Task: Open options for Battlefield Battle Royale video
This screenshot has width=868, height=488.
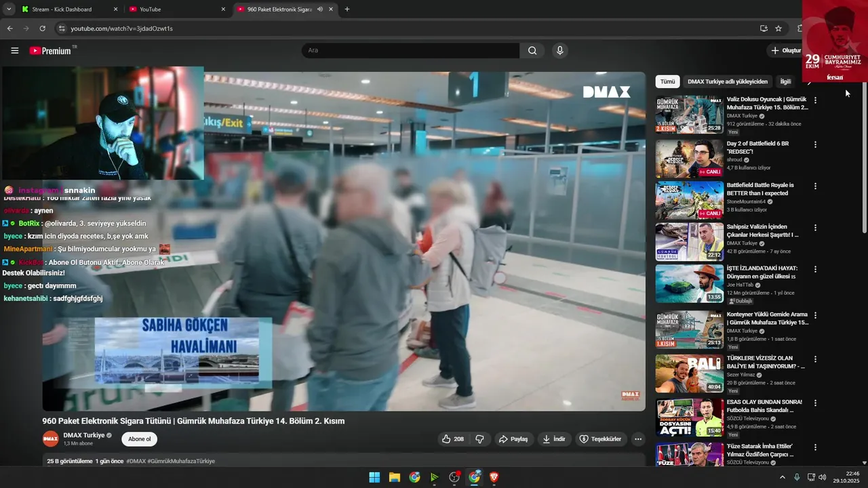Action: 815,186
